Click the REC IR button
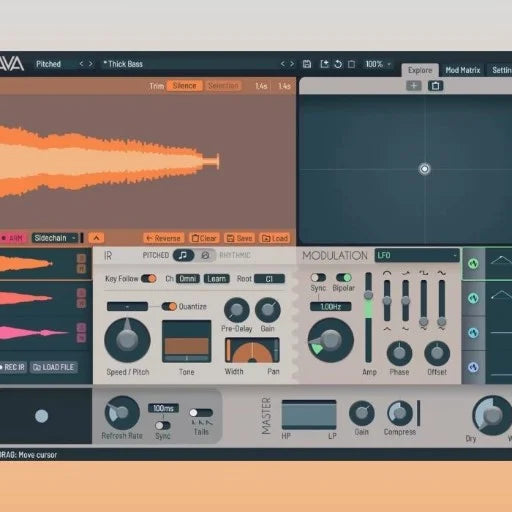 (13, 367)
